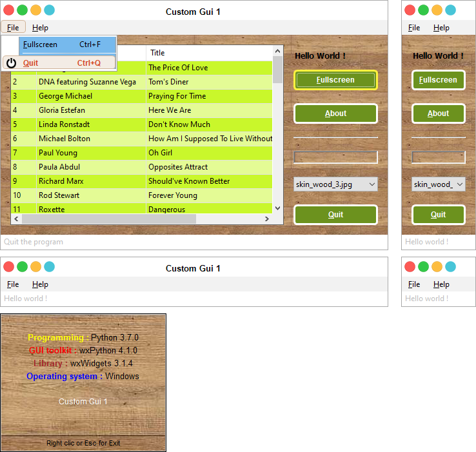This screenshot has height=452, width=476.
Task: Open the Help menu next to the open File menu
Action: point(40,28)
